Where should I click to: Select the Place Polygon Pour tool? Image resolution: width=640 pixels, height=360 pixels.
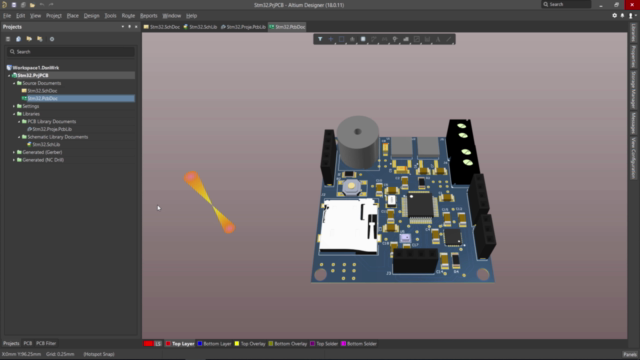pyautogui.click(x=406, y=39)
